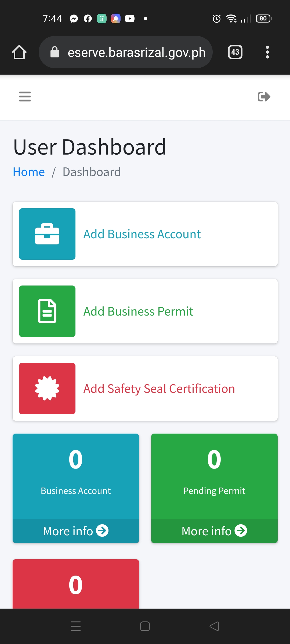Screen dimensions: 290x644
Task: Tap the red zero count card
Action: tap(76, 585)
